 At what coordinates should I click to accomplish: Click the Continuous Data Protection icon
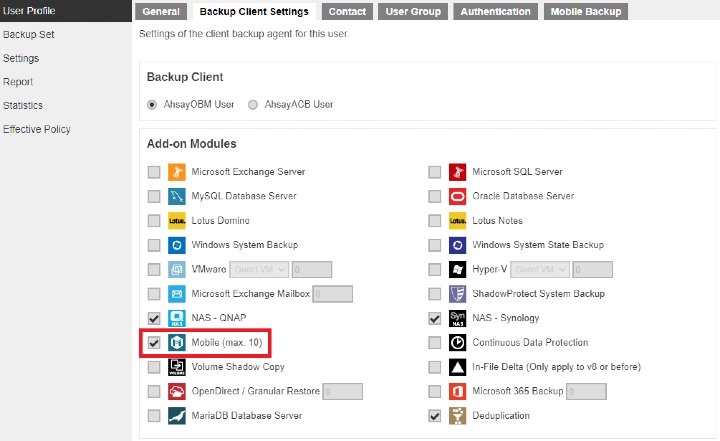click(x=457, y=342)
